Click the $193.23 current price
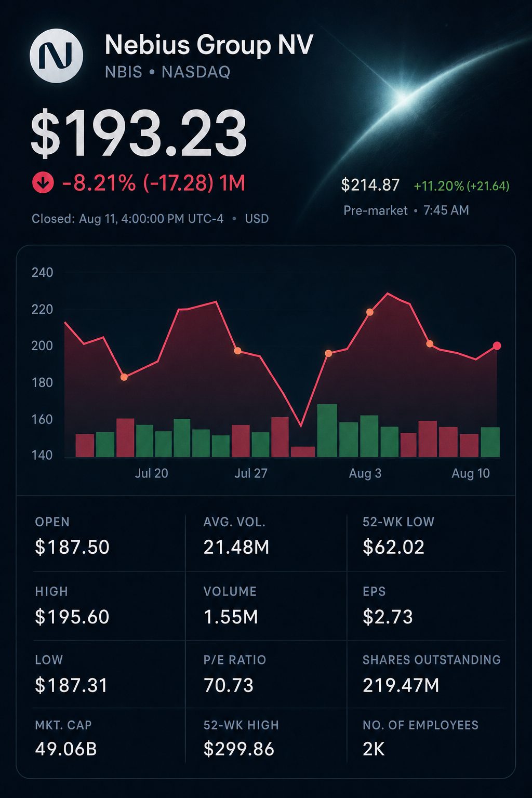Image resolution: width=532 pixels, height=798 pixels. click(x=139, y=135)
